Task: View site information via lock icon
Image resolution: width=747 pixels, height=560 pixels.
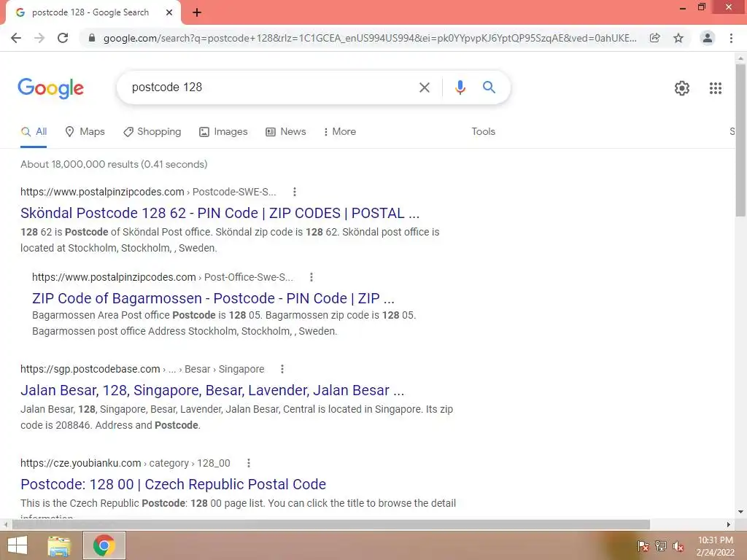Action: click(x=92, y=38)
